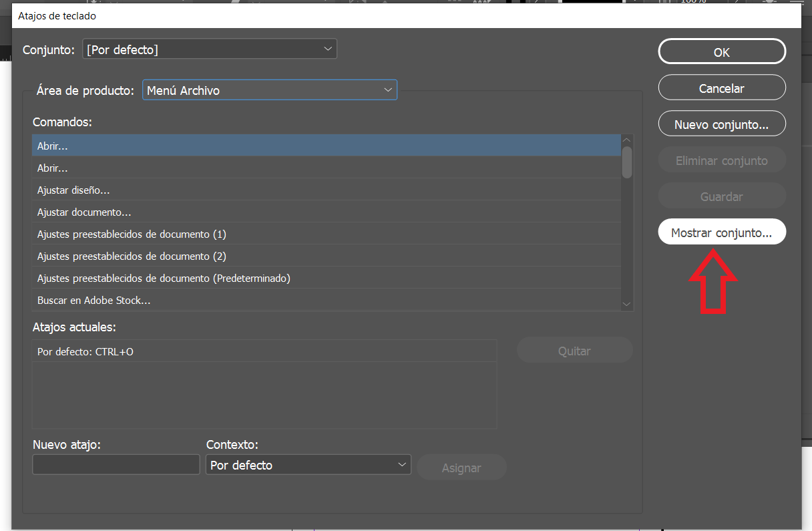Click the up arrow of the commands scrollbar
Image resolution: width=812 pixels, height=531 pixels.
[x=626, y=140]
